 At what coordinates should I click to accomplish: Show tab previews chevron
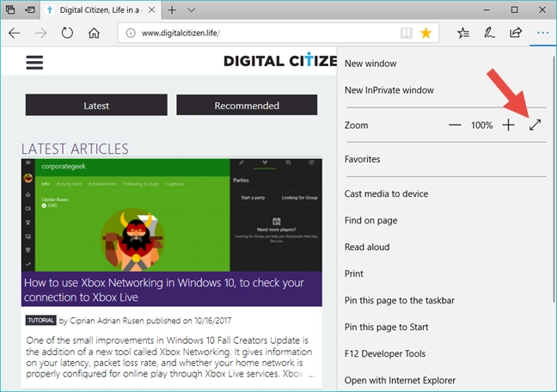coord(192,10)
